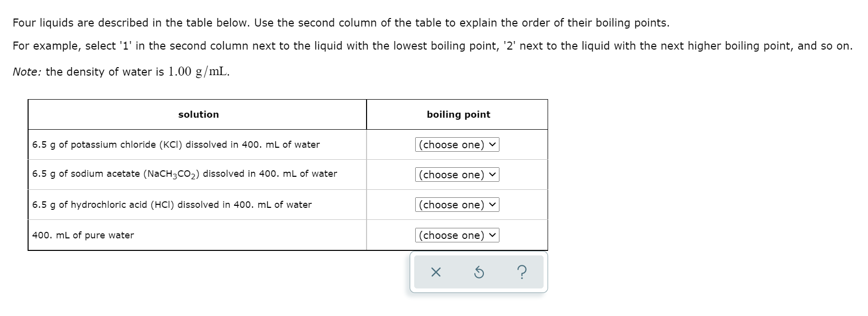Select the hydrochloric acid solution description
The height and width of the screenshot is (316, 868).
pyautogui.click(x=172, y=205)
